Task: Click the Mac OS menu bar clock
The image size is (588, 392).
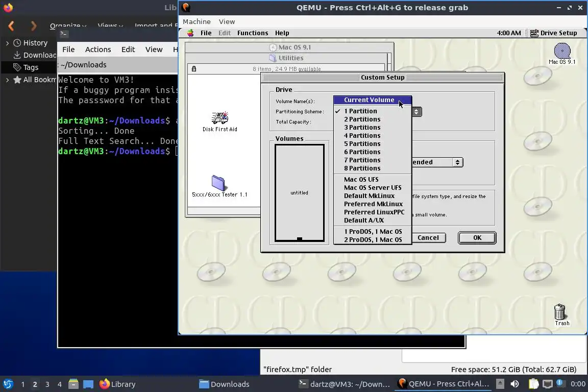Action: [508, 33]
